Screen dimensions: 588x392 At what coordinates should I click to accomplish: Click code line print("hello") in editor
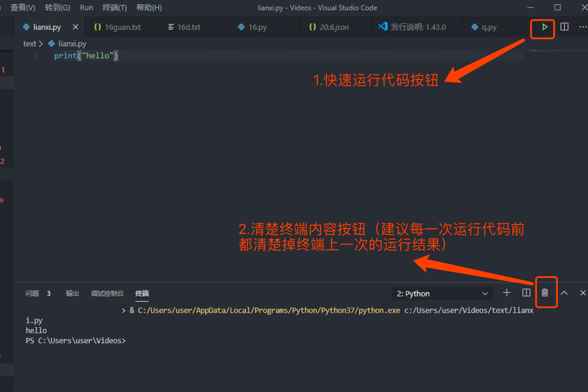(x=86, y=56)
